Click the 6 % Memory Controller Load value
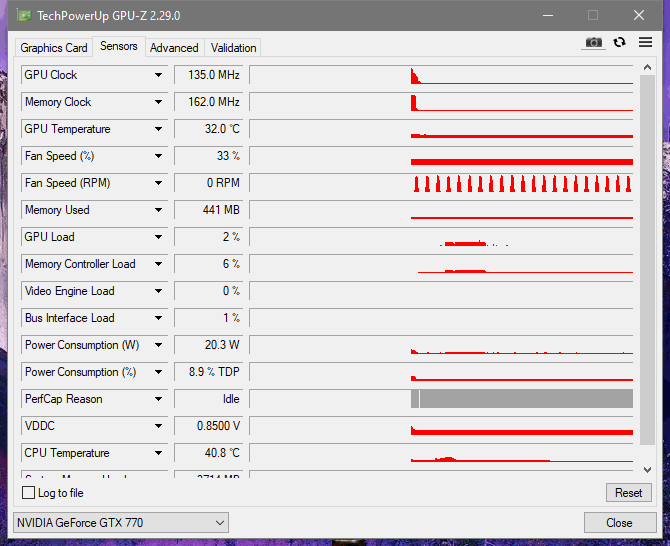Image resolution: width=670 pixels, height=546 pixels. [x=209, y=264]
